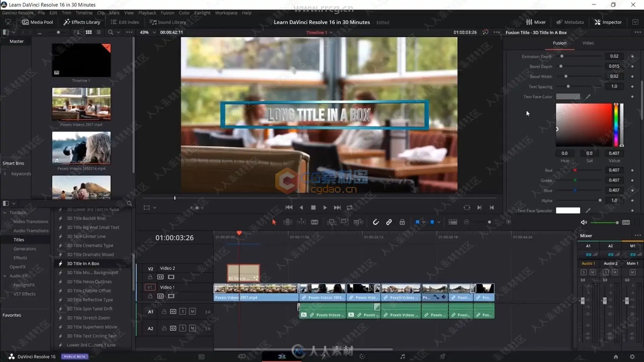The width and height of the screenshot is (644, 362).
Task: Toggle loop playback icon
Action: [x=350, y=207]
